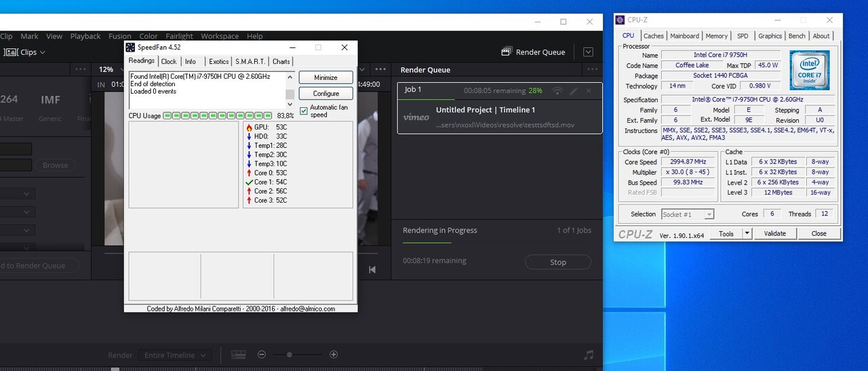Open the View menu in Resolve
The width and height of the screenshot is (868, 371).
tap(54, 36)
